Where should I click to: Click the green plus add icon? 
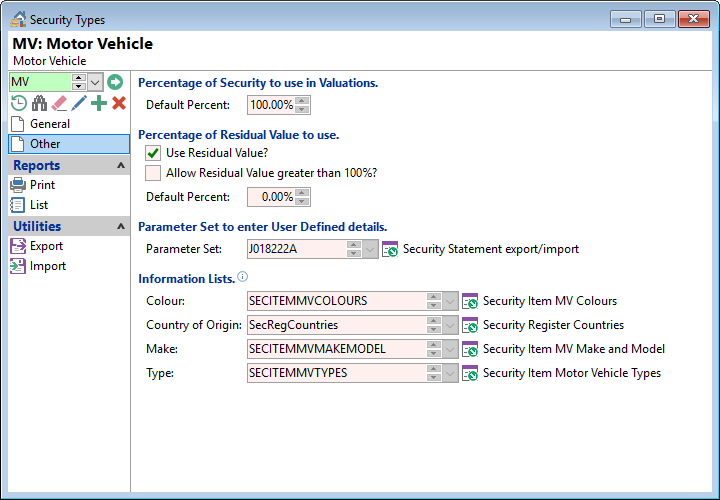(x=99, y=103)
